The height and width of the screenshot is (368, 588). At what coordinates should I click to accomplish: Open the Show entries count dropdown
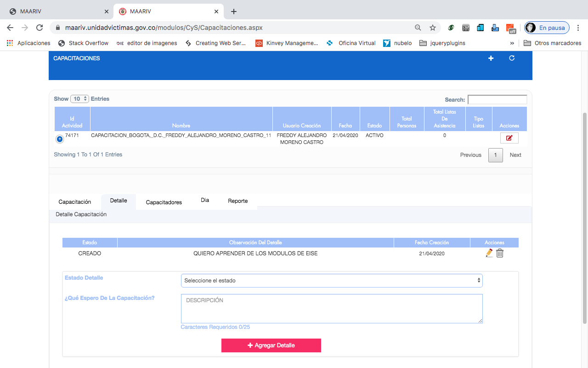[79, 99]
